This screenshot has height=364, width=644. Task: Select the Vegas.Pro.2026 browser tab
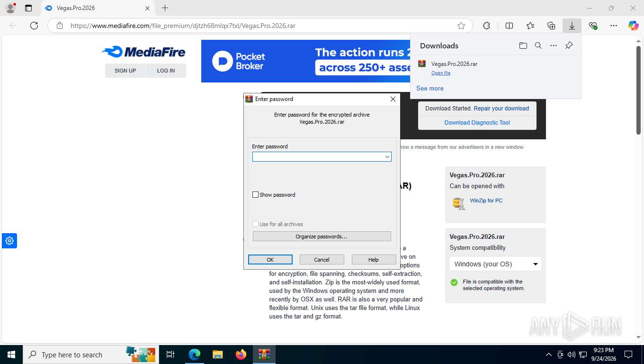[97, 8]
